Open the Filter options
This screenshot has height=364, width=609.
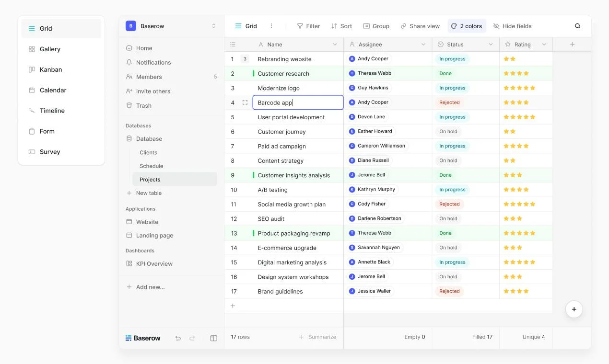tap(308, 26)
